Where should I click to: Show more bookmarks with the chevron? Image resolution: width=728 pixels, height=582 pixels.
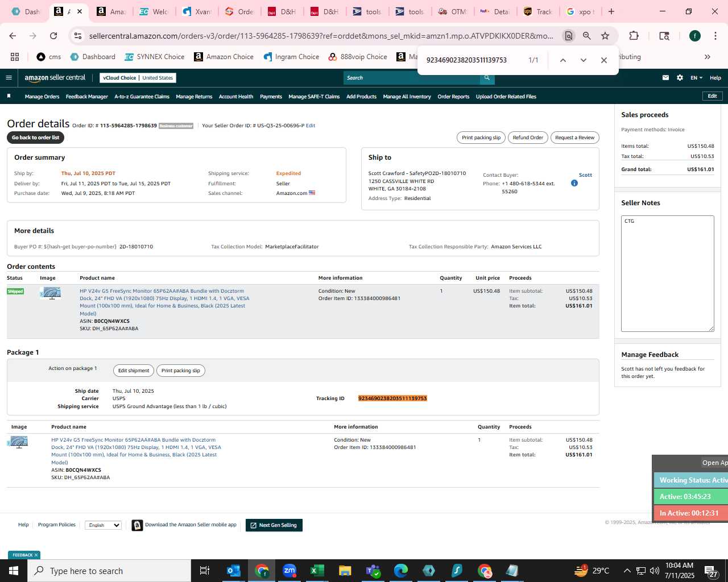[x=707, y=57]
